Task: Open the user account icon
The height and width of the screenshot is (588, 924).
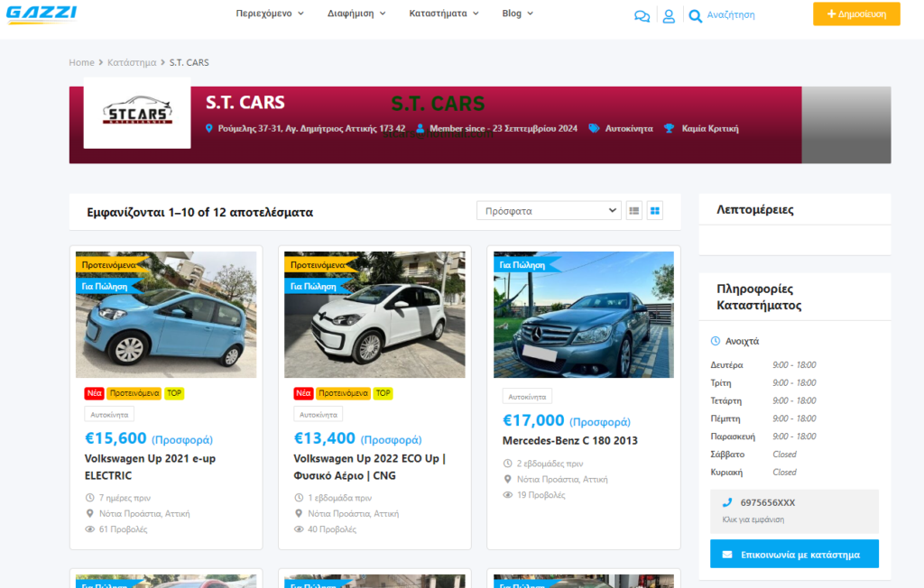Action: (x=669, y=16)
